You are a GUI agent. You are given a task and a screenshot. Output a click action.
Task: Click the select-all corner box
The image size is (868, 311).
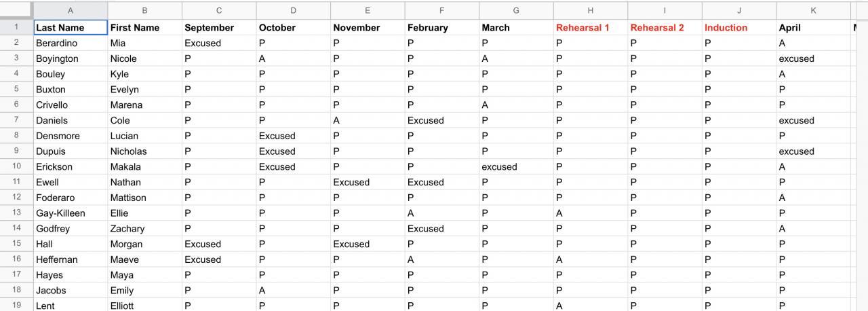pyautogui.click(x=16, y=11)
